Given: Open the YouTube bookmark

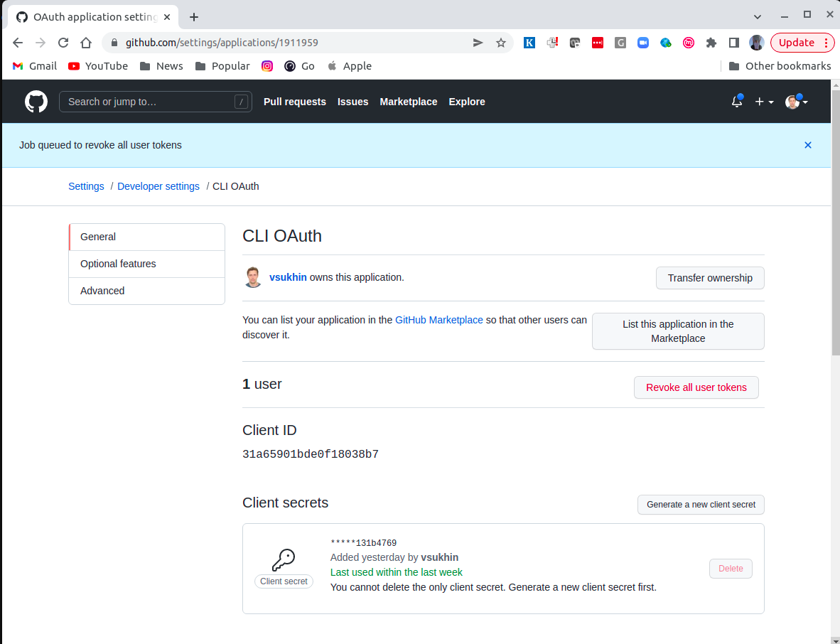Looking at the screenshot, I should tap(98, 66).
